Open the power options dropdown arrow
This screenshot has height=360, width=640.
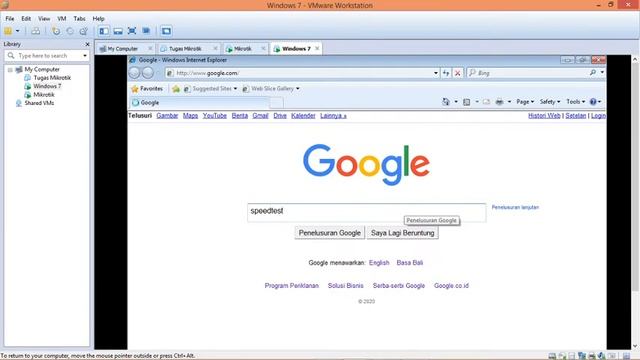[x=18, y=31]
